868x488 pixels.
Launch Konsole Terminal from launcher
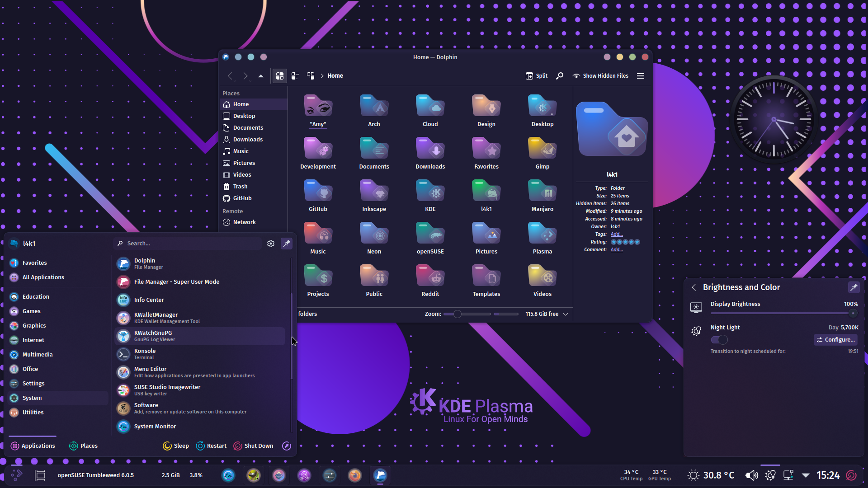click(200, 354)
